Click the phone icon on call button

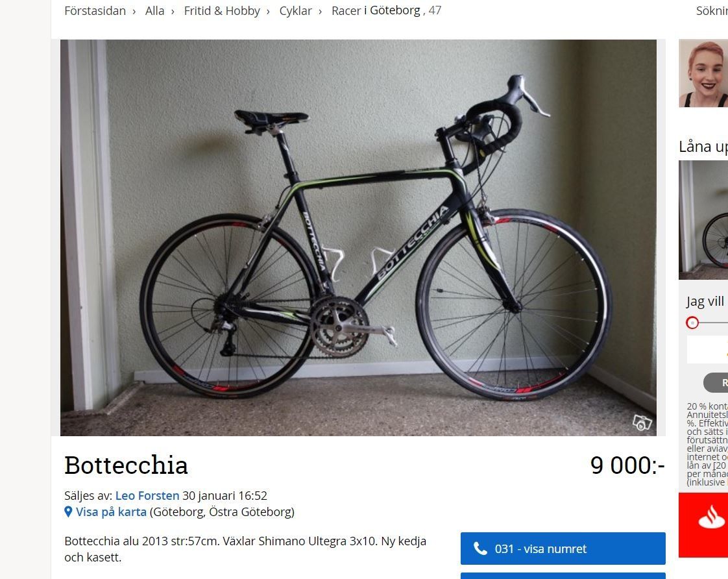pyautogui.click(x=480, y=548)
